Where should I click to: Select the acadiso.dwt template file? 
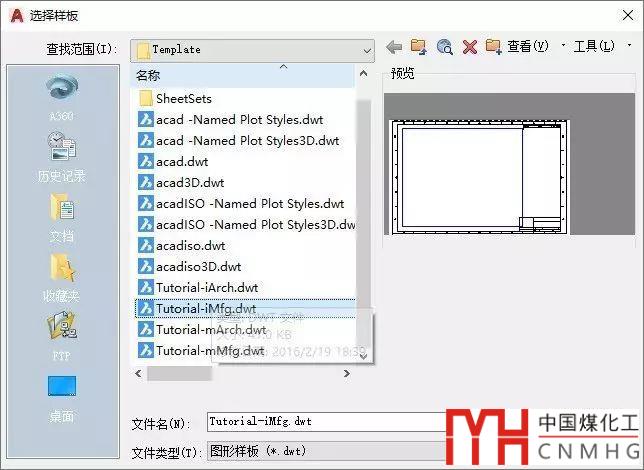click(190, 245)
